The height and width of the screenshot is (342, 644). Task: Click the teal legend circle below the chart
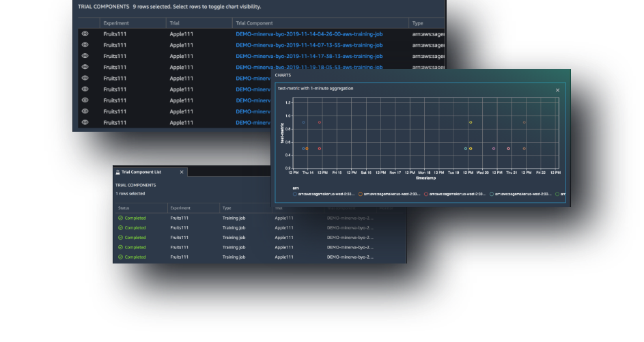coord(492,194)
